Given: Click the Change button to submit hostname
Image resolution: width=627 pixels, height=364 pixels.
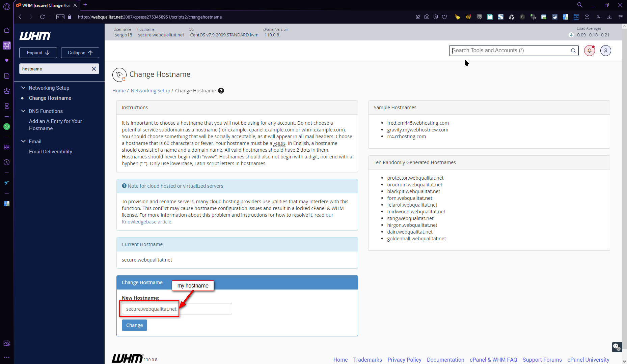Looking at the screenshot, I should tap(134, 325).
